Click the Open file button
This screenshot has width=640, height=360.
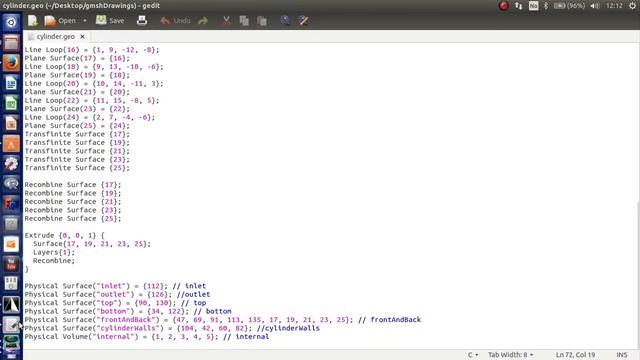tap(60, 20)
